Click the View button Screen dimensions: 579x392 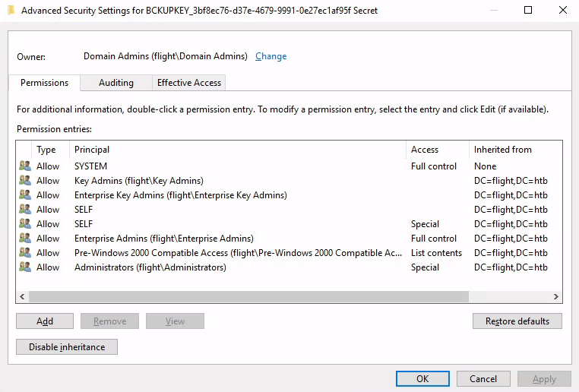[x=175, y=321]
